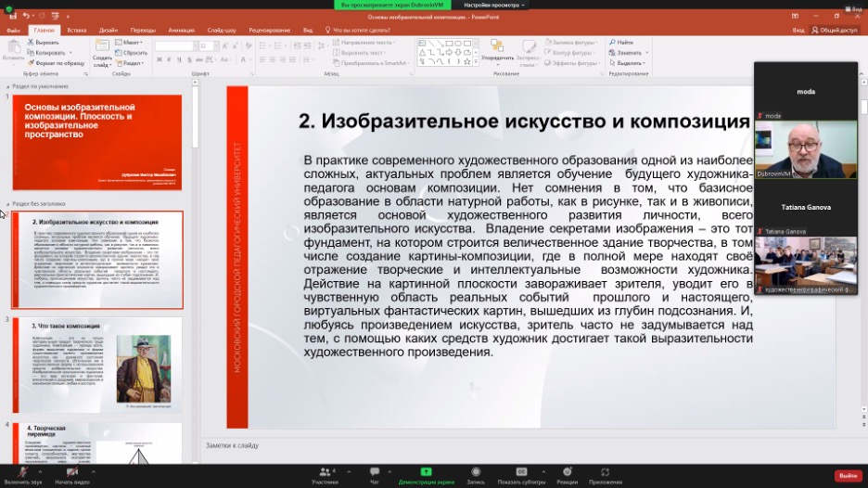The width and height of the screenshot is (868, 488).
Task: Switch to the Дизайн ribbon tab
Action: point(108,30)
